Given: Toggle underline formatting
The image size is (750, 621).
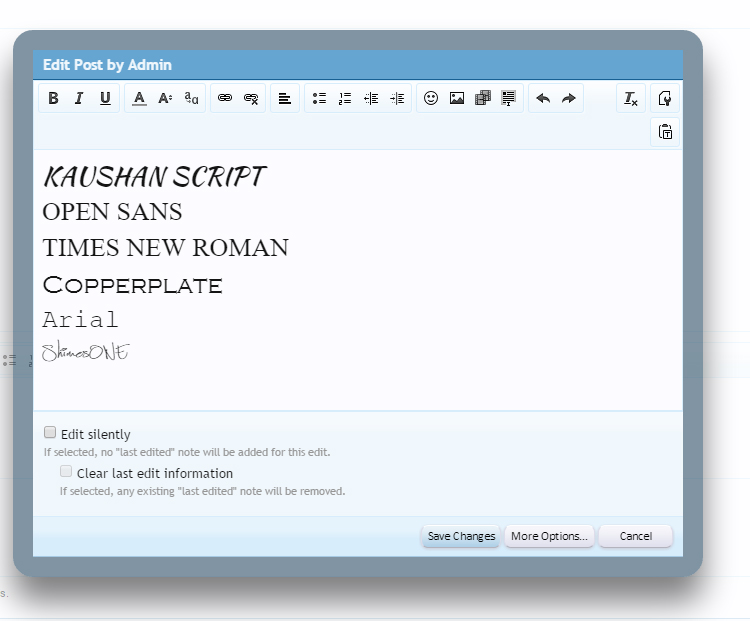Looking at the screenshot, I should coord(105,98).
